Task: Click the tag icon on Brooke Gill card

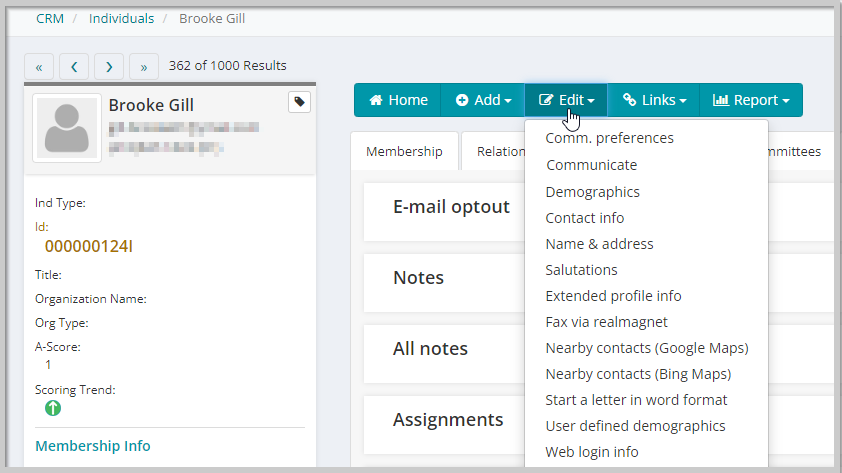Action: (300, 101)
